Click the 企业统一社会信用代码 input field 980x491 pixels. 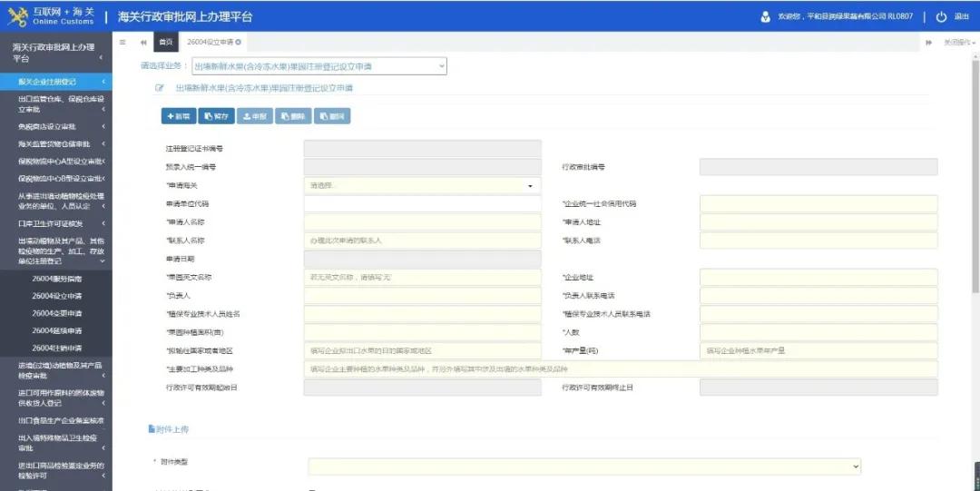(x=818, y=203)
